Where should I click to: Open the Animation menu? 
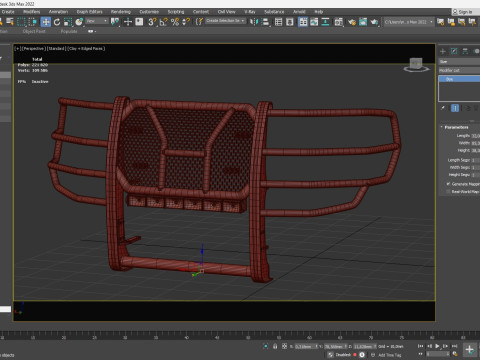pyautogui.click(x=58, y=12)
